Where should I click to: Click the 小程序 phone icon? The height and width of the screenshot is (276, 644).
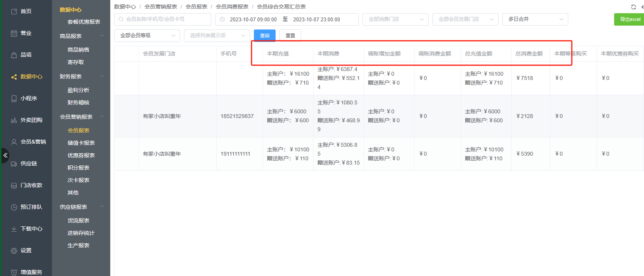14,99
